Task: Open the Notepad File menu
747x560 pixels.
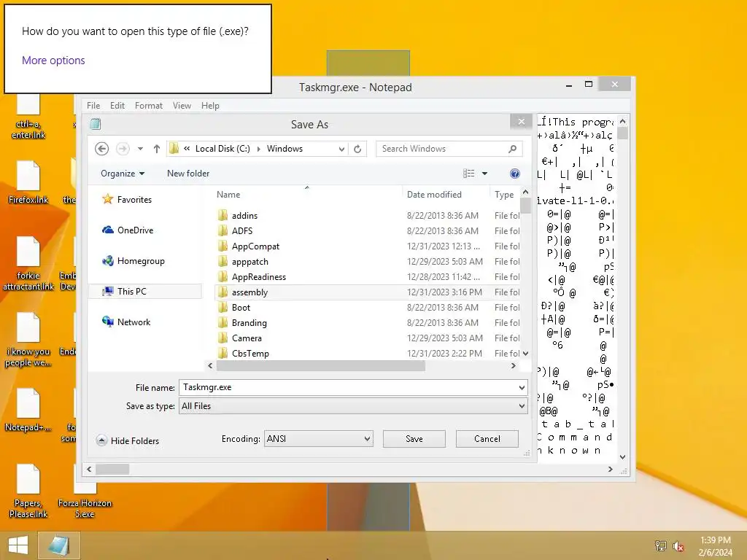Action: tap(93, 106)
